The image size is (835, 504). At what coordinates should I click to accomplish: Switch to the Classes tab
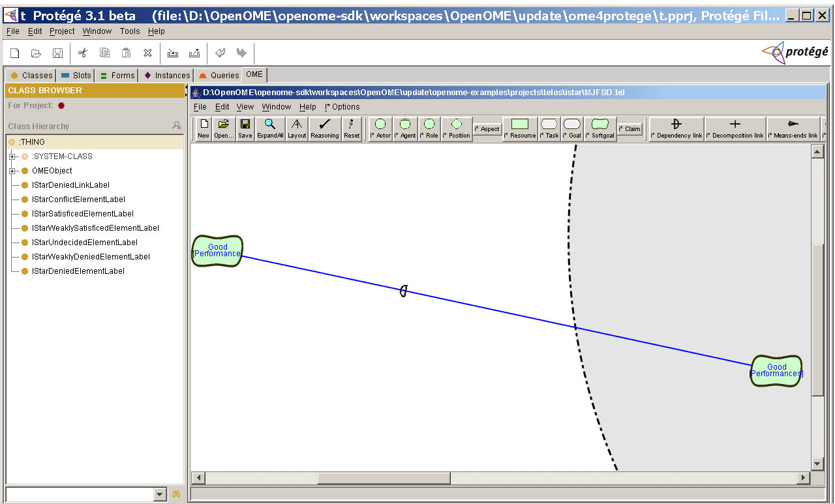pyautogui.click(x=30, y=75)
